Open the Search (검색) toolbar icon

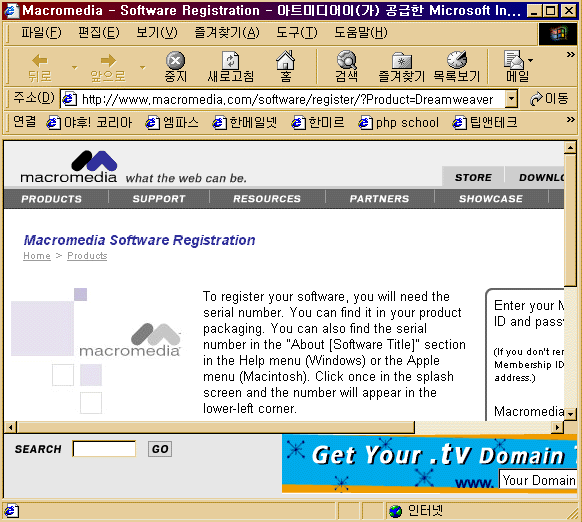[346, 60]
